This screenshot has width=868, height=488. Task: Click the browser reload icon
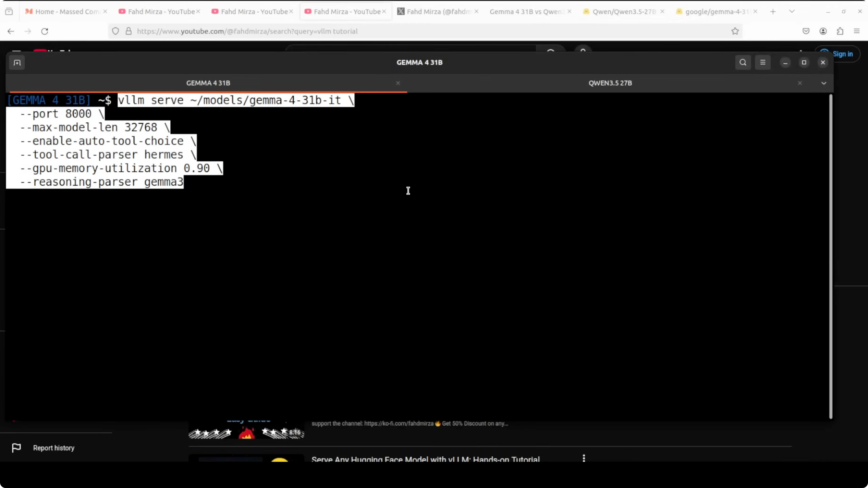[x=45, y=31]
